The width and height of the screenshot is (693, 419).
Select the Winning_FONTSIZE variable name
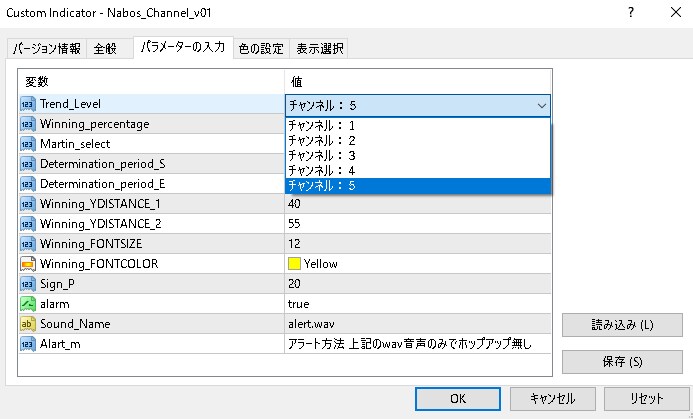[x=91, y=244]
